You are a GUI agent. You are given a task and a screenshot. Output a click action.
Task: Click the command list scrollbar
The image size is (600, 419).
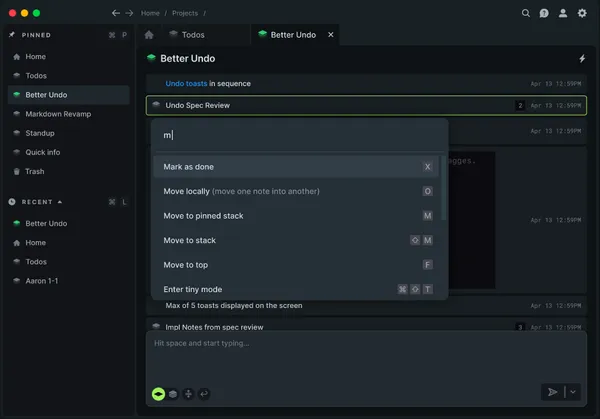[443, 188]
